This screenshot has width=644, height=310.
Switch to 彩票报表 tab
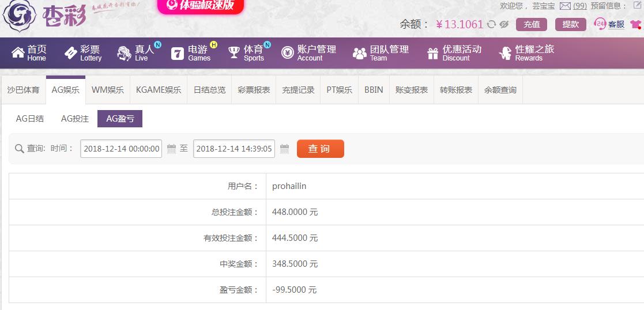click(x=254, y=90)
